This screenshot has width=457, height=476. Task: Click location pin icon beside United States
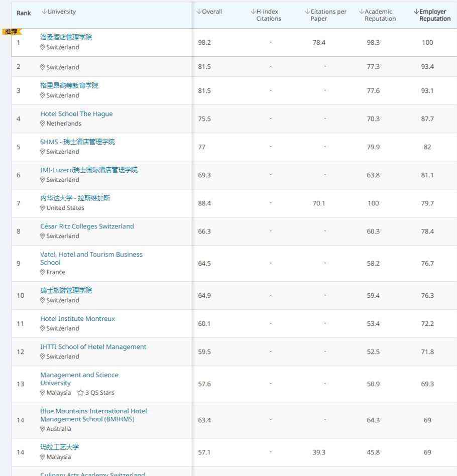tap(43, 208)
